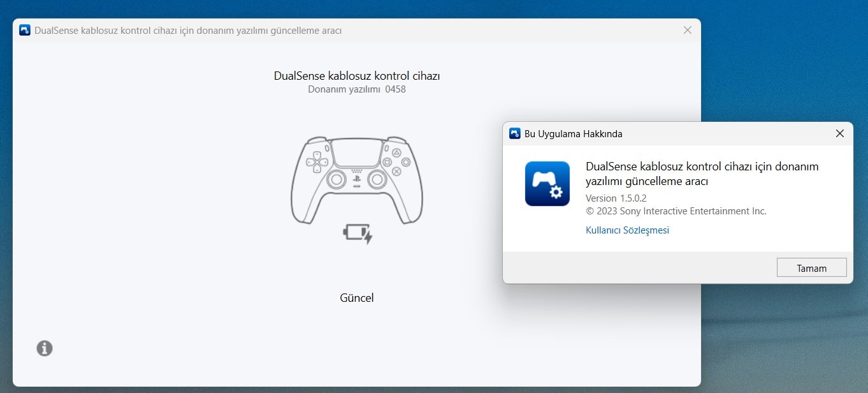Click the DualSense controller illustration touchpad

tap(357, 154)
